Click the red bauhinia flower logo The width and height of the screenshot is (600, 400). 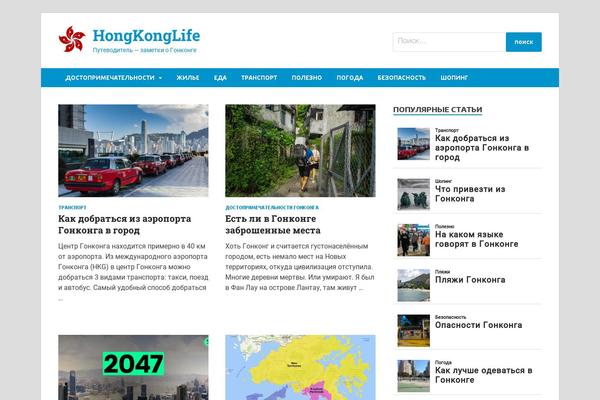72,39
